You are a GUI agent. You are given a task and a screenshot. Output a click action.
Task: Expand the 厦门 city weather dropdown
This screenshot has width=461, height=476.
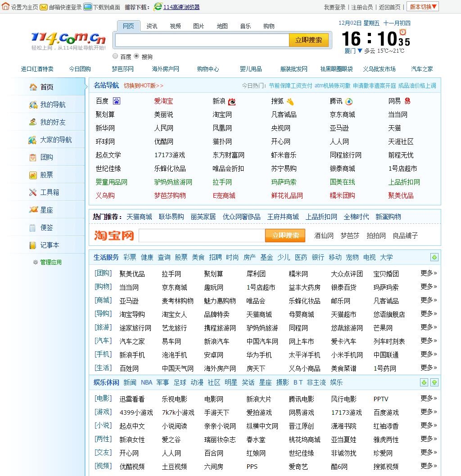point(360,51)
